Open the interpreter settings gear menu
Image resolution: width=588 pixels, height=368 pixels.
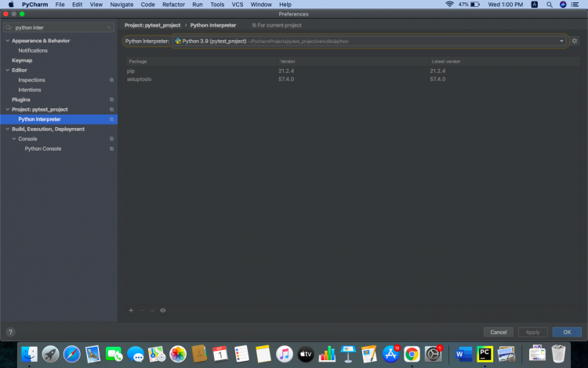574,41
